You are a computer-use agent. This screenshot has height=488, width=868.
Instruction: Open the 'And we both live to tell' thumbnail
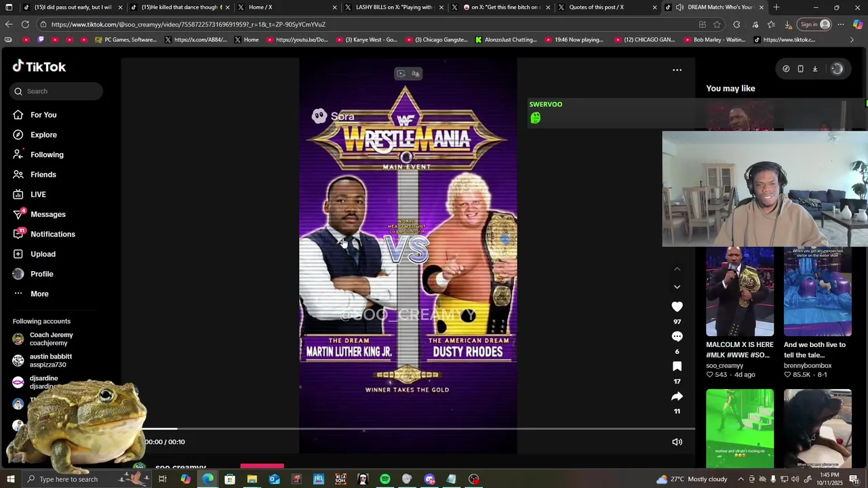coord(818,291)
